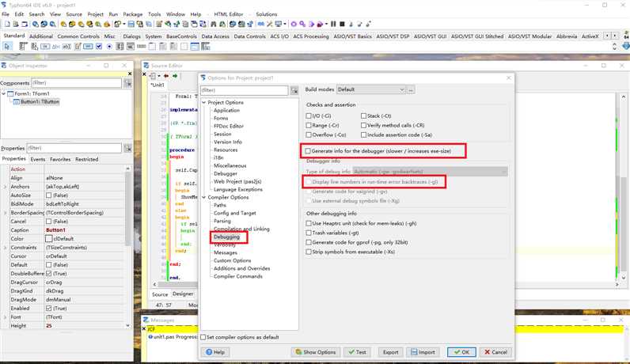Click the filter icon next to Components filter

click(x=127, y=83)
